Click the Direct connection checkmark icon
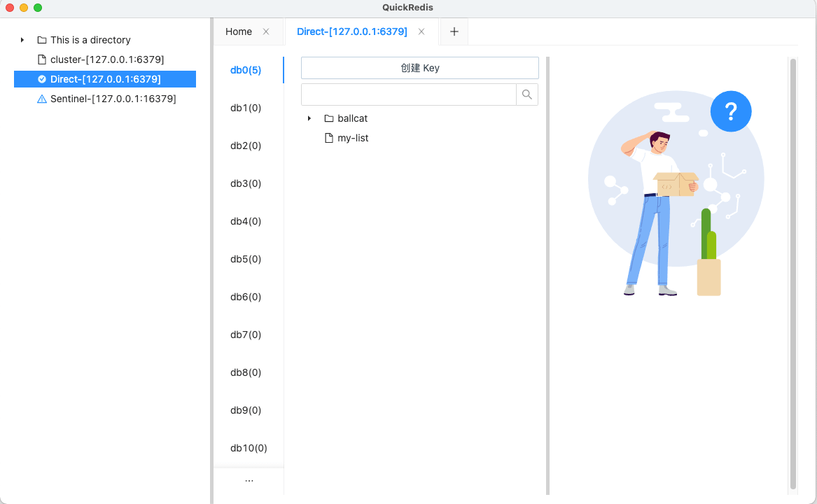The image size is (817, 504). point(42,79)
